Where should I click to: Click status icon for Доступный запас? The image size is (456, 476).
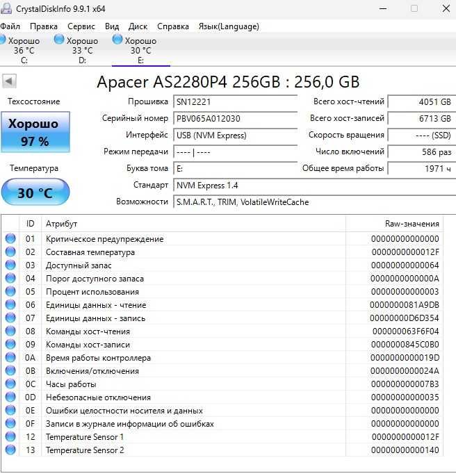10,265
